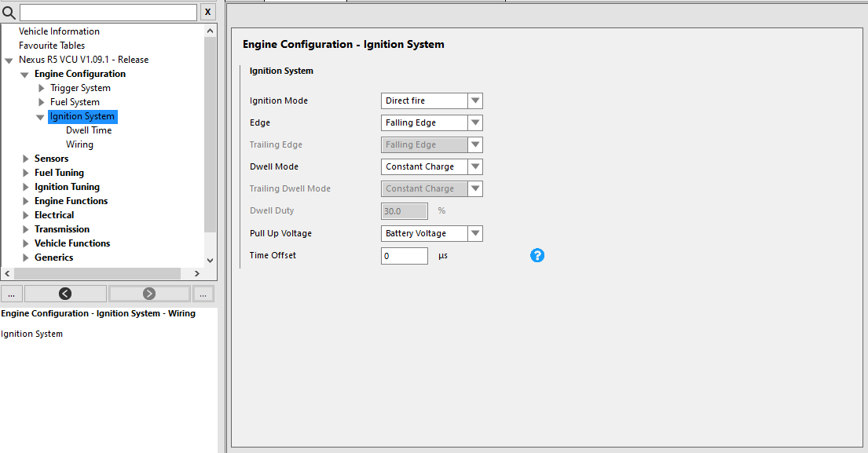Image resolution: width=868 pixels, height=453 pixels.
Task: Navigate forward with the right arrow button
Action: pyautogui.click(x=149, y=294)
